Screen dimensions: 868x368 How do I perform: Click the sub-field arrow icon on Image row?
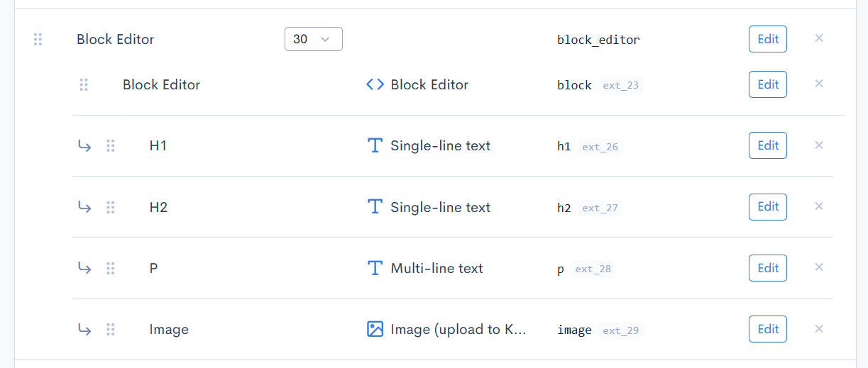(x=84, y=329)
